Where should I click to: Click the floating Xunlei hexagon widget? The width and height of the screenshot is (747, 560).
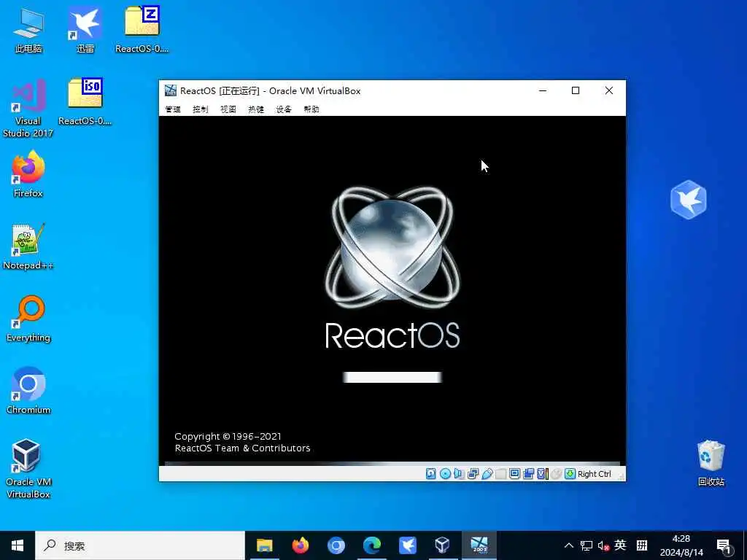click(689, 200)
